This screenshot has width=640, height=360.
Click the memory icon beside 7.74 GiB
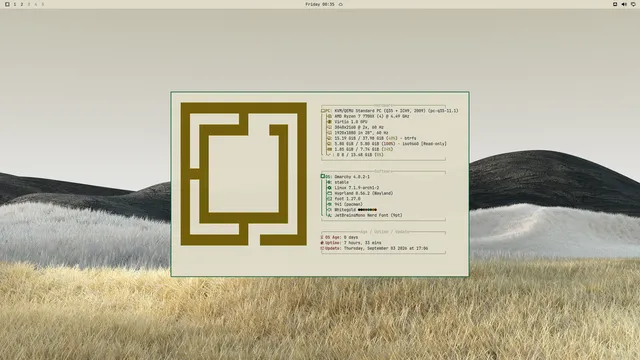pos(329,149)
